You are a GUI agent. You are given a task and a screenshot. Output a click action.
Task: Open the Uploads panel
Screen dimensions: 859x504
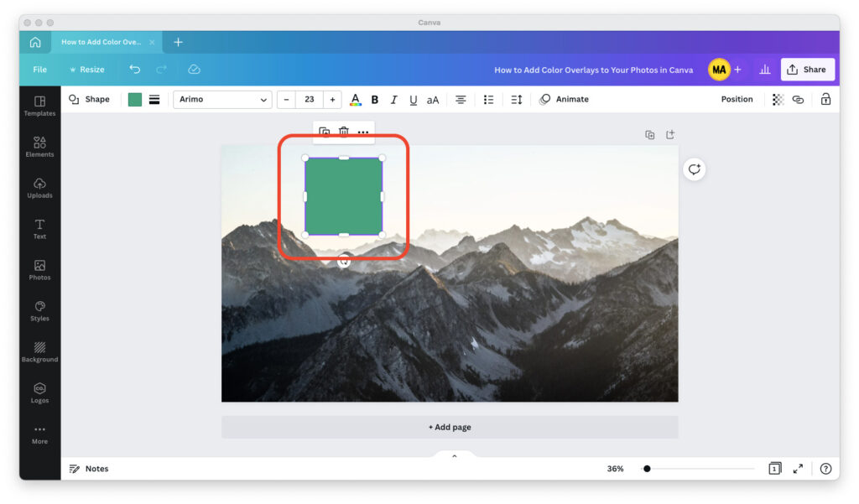39,188
